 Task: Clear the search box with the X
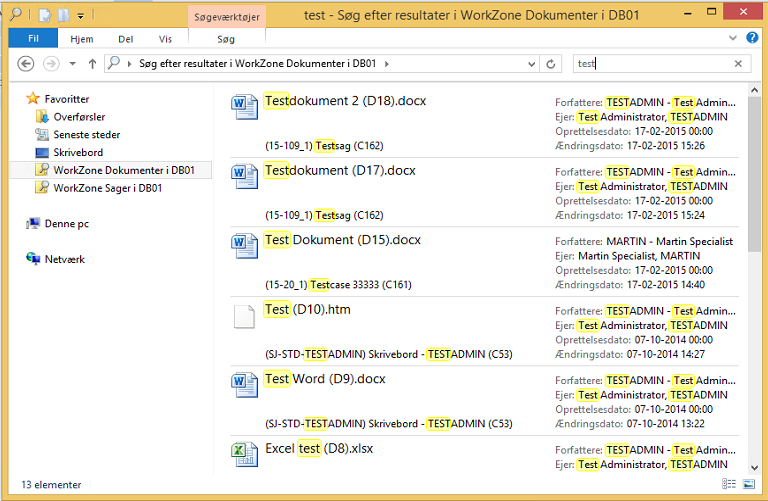[x=738, y=64]
